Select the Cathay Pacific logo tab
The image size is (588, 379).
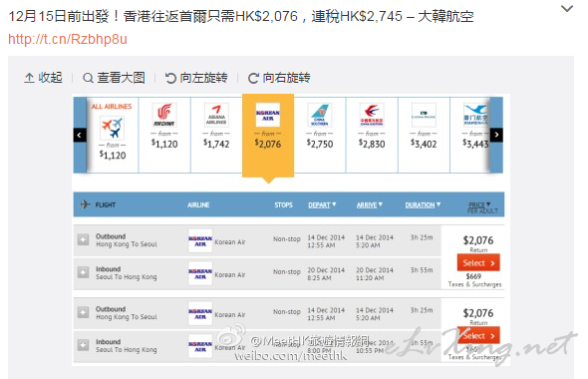tap(424, 115)
